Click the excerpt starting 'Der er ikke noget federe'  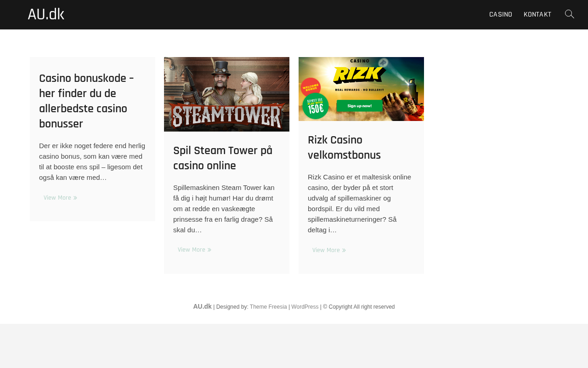(x=92, y=161)
